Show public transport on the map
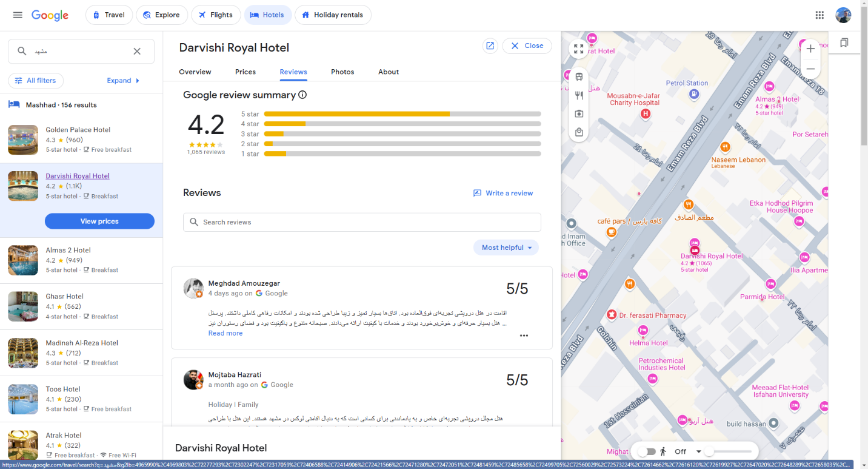This screenshot has width=868, height=469. tap(579, 77)
